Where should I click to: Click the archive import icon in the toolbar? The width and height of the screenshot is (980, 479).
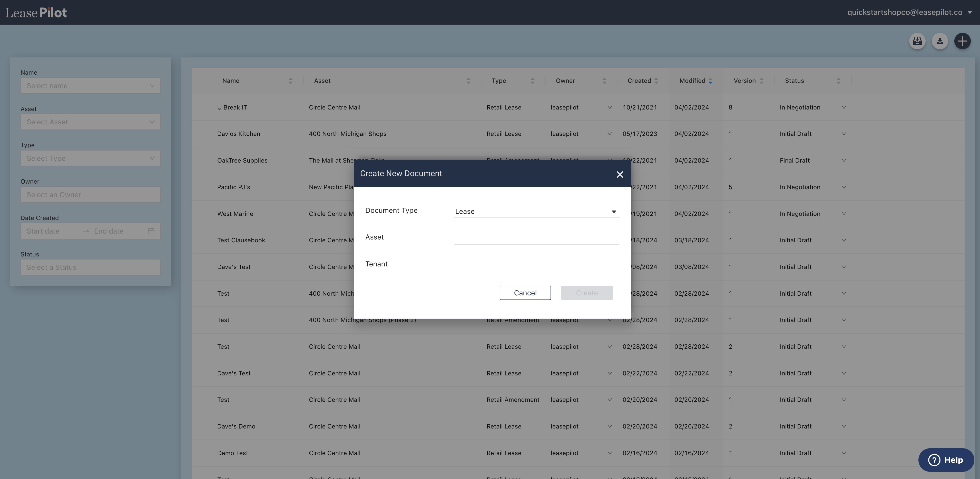[x=917, y=41]
